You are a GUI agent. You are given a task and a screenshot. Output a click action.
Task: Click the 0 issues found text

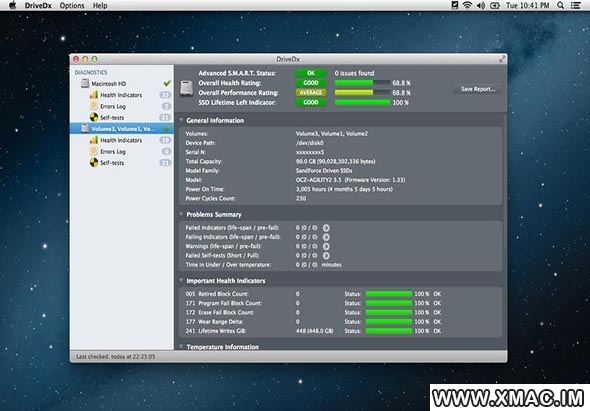point(354,73)
